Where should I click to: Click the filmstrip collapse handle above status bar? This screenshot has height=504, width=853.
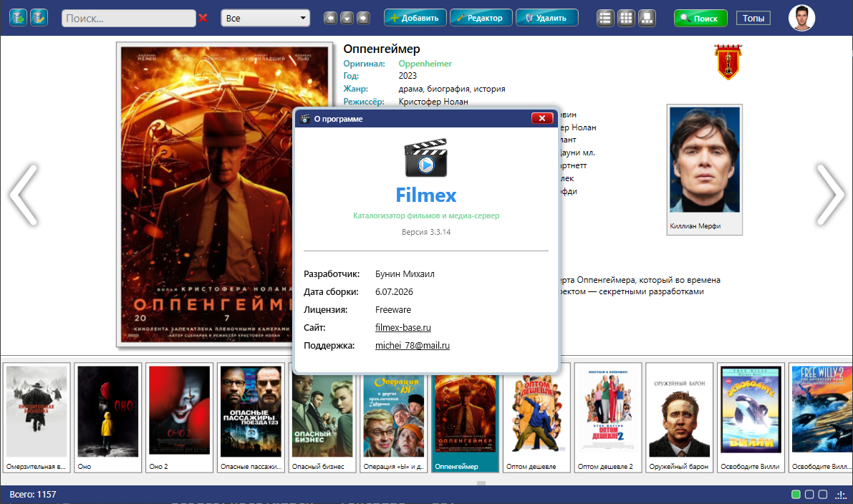(481, 483)
